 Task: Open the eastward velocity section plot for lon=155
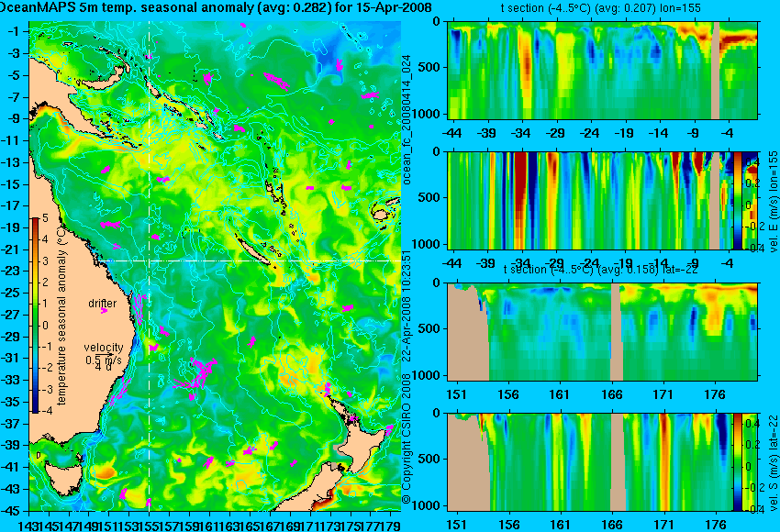point(590,200)
